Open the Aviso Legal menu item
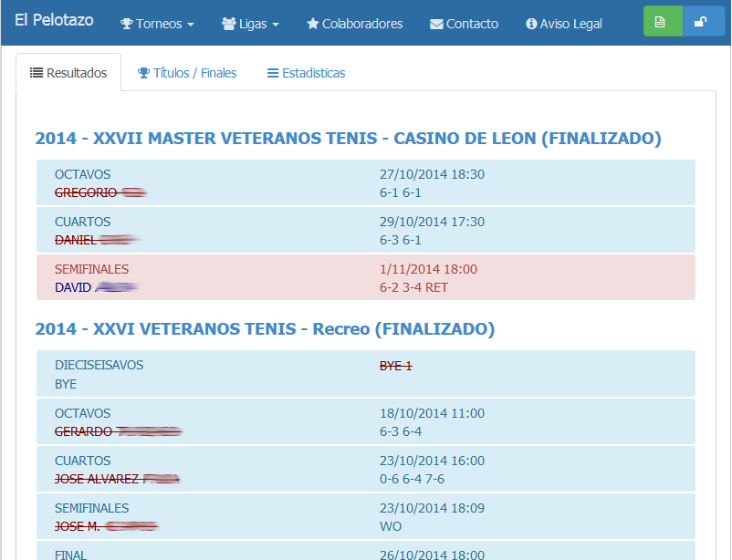Image resolution: width=732 pixels, height=560 pixels. (563, 24)
